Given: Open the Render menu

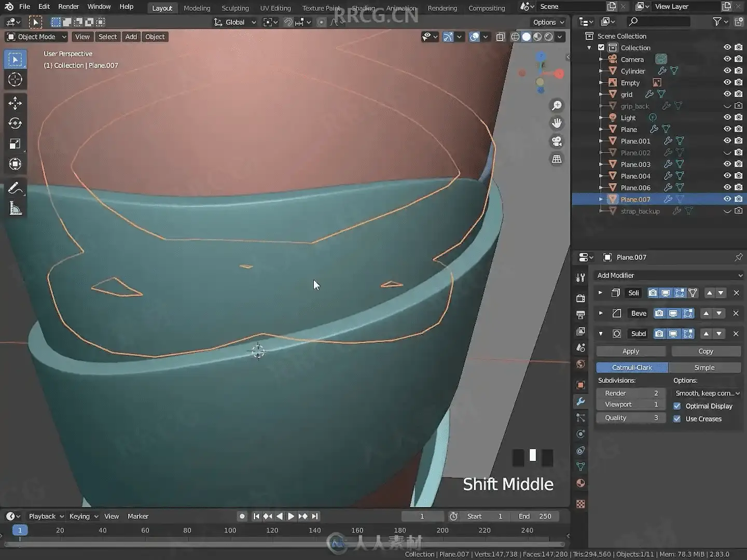Looking at the screenshot, I should 68,7.
